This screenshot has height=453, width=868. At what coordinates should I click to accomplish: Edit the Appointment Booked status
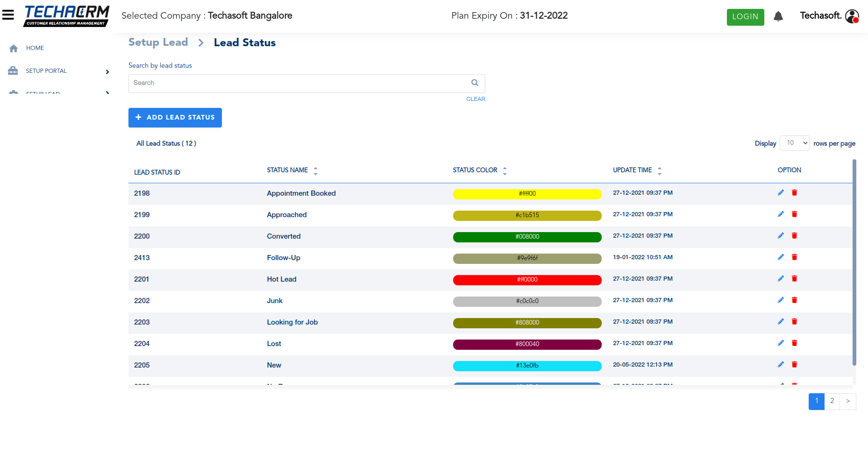coord(781,193)
